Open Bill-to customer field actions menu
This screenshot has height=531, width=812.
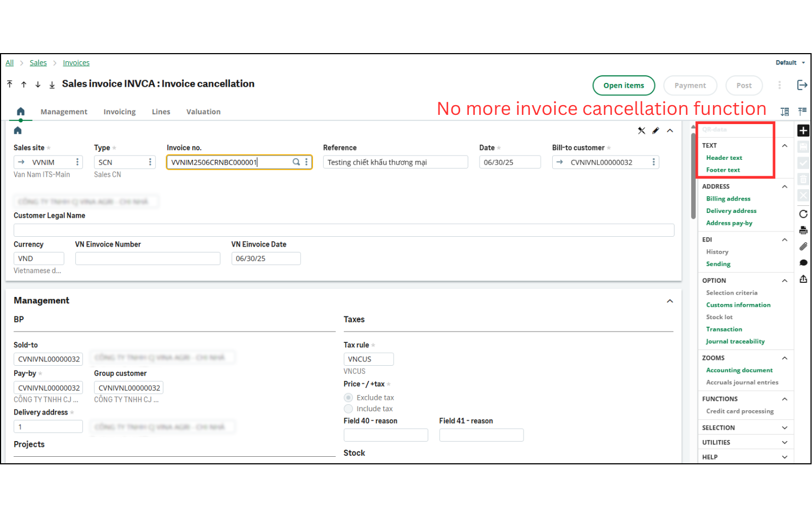[653, 162]
